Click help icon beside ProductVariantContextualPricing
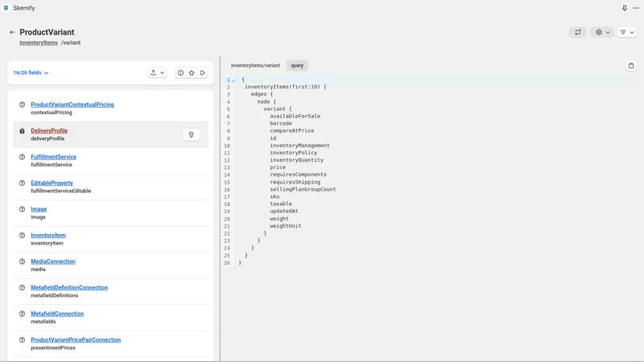Image resolution: width=644 pixels, height=362 pixels. click(23, 105)
